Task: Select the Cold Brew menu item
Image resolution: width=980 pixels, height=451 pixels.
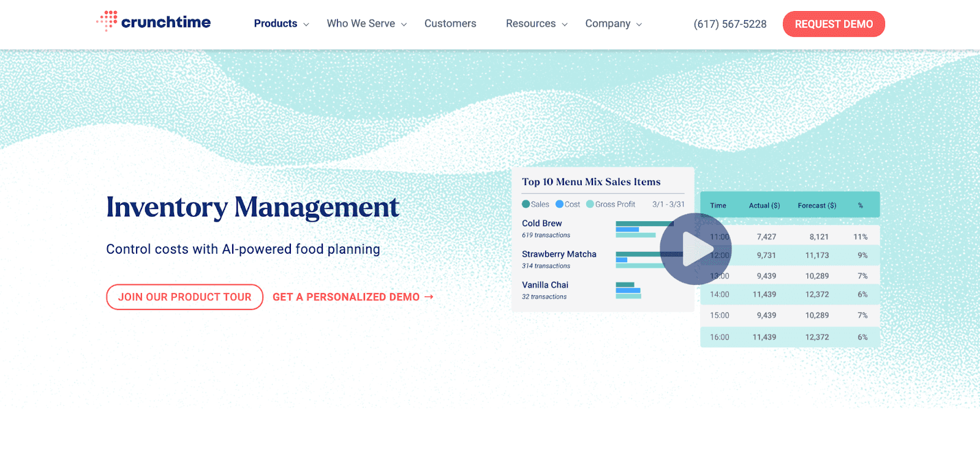Action: 541,223
